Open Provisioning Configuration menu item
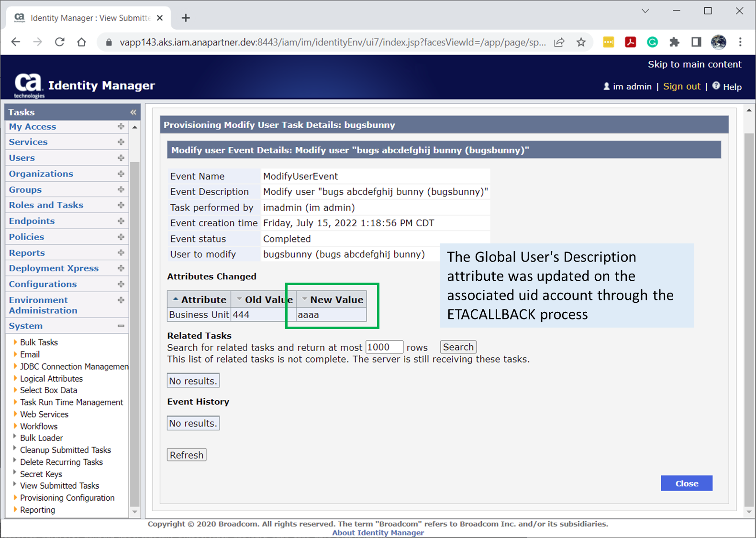This screenshot has width=756, height=538. tap(67, 498)
